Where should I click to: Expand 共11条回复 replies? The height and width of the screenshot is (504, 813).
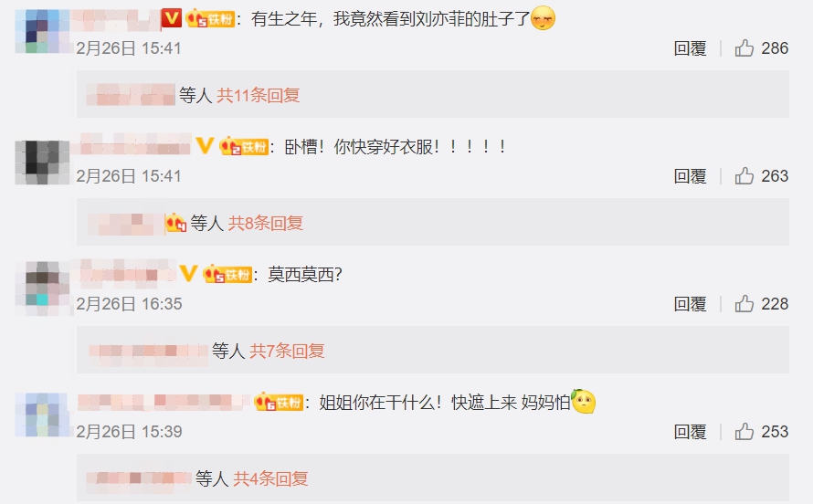[259, 95]
